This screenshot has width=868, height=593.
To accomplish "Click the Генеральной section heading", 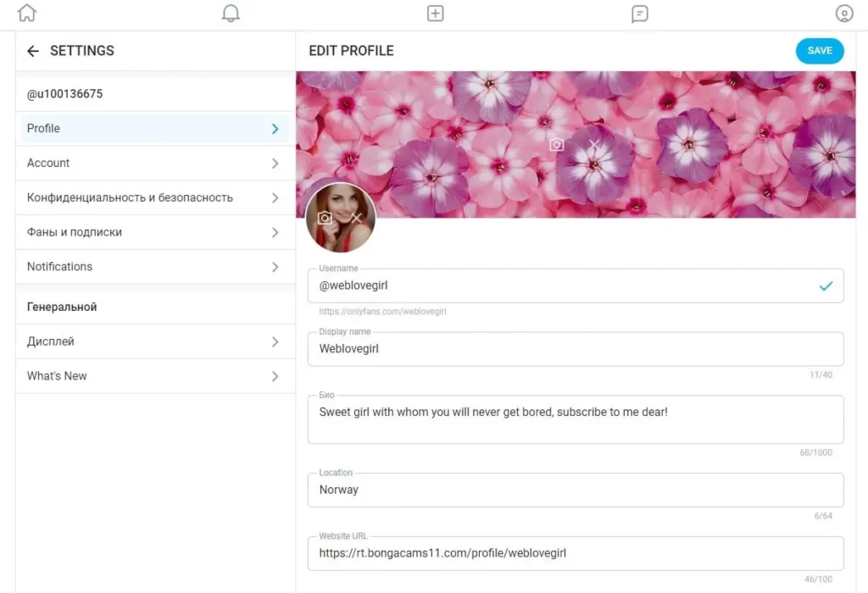I will tap(62, 307).
